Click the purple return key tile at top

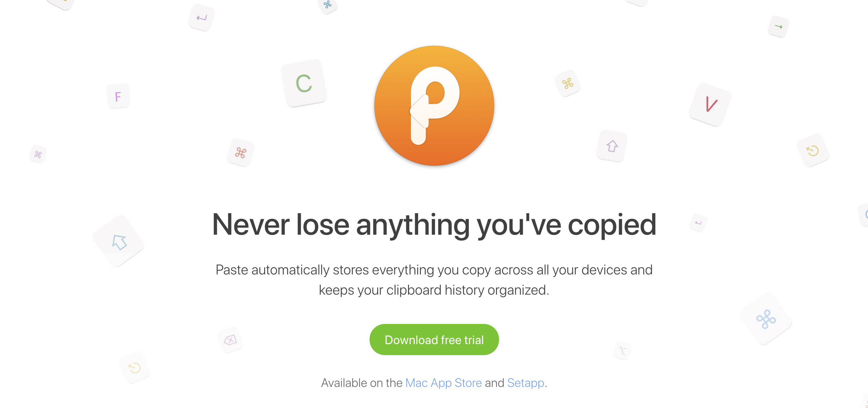202,17
